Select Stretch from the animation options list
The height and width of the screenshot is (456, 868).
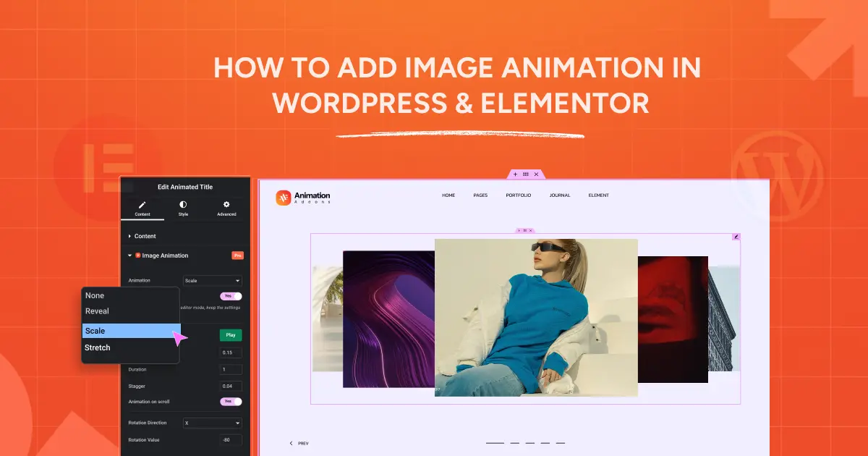(x=97, y=347)
